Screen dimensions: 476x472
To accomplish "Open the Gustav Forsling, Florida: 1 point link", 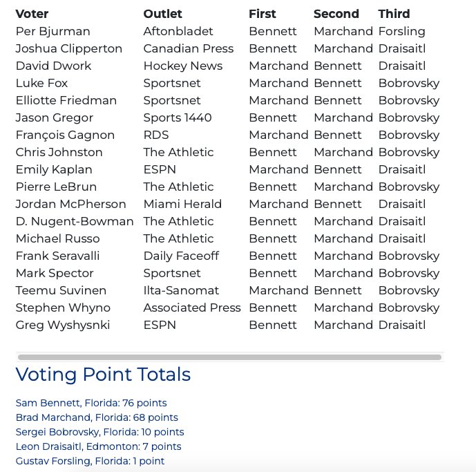I will 90,461.
